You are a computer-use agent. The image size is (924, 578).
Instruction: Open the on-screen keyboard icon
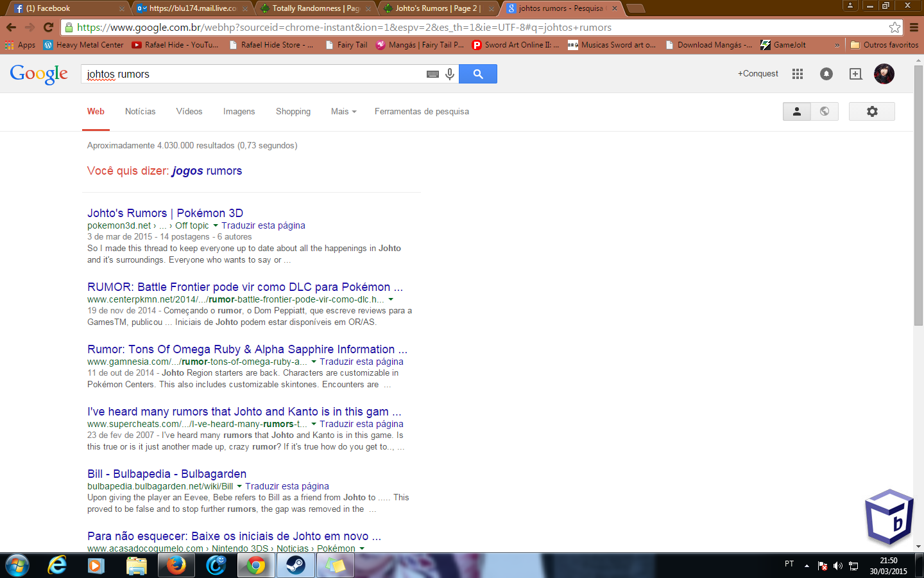[432, 74]
